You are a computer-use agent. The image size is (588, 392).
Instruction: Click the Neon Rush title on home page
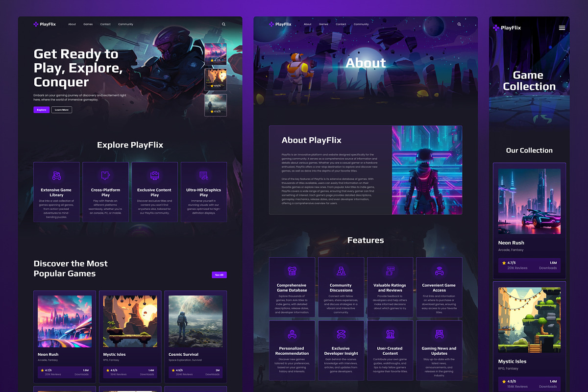(48, 354)
